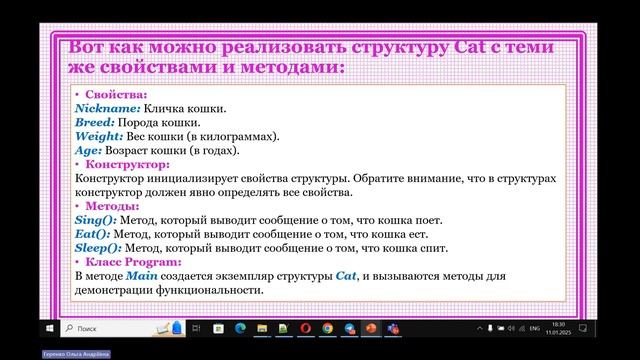Viewport: 640px width, 360px height.
Task: Click the battery tray icon
Action: [x=500, y=329]
